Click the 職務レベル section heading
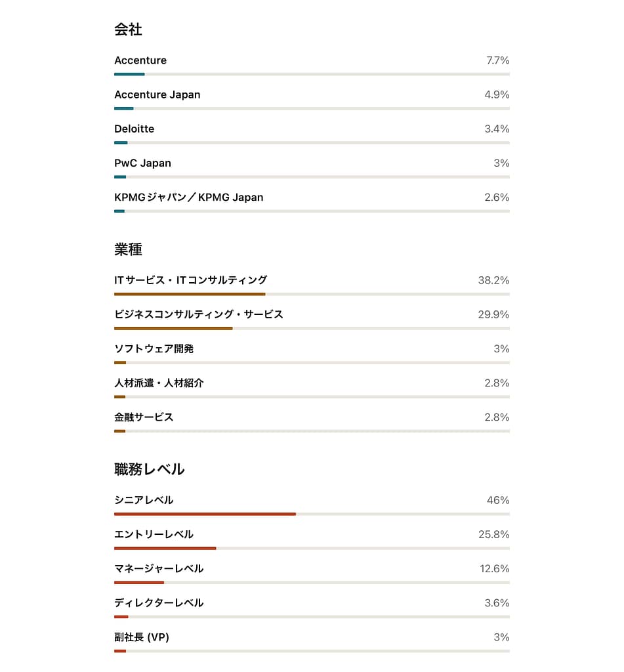 click(x=150, y=469)
